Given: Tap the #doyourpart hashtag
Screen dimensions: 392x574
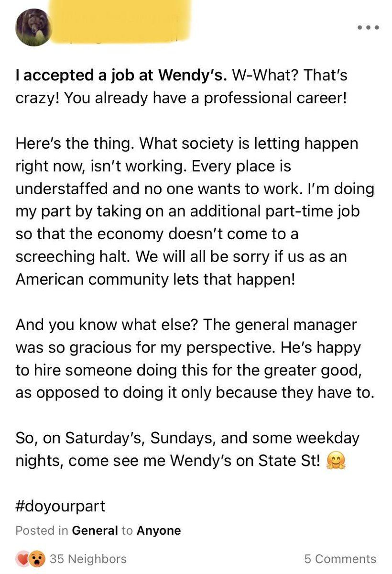Looking at the screenshot, I should pos(60,507).
